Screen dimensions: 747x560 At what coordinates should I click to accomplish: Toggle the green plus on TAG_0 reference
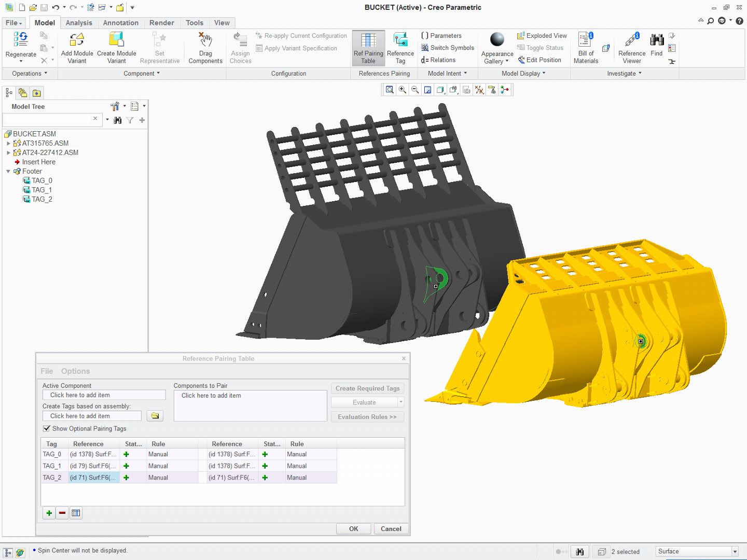tap(126, 454)
